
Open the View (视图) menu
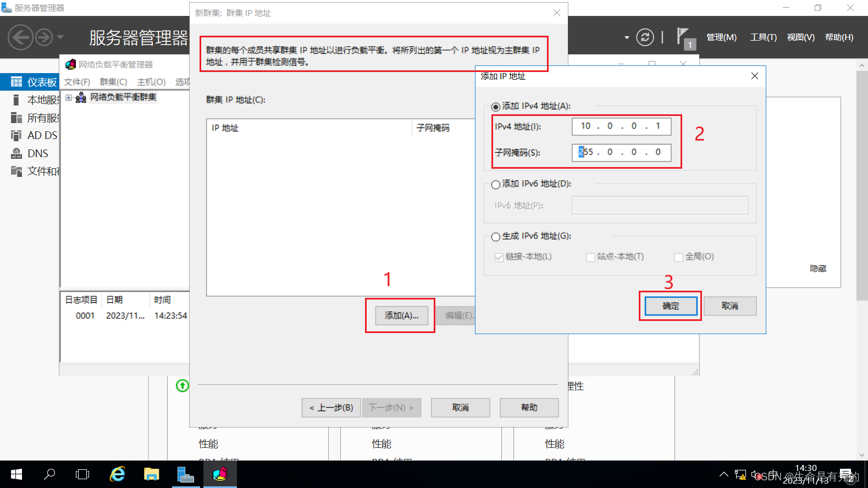pyautogui.click(x=800, y=37)
